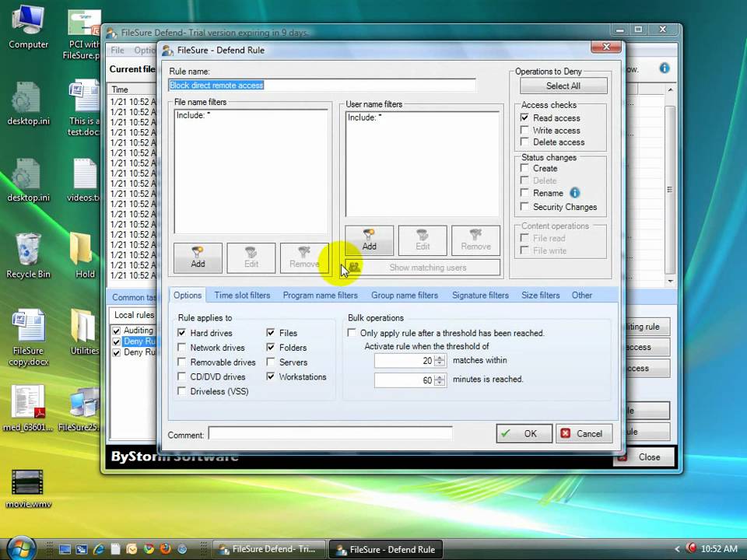
Task: Switch to Options tab
Action: click(188, 296)
